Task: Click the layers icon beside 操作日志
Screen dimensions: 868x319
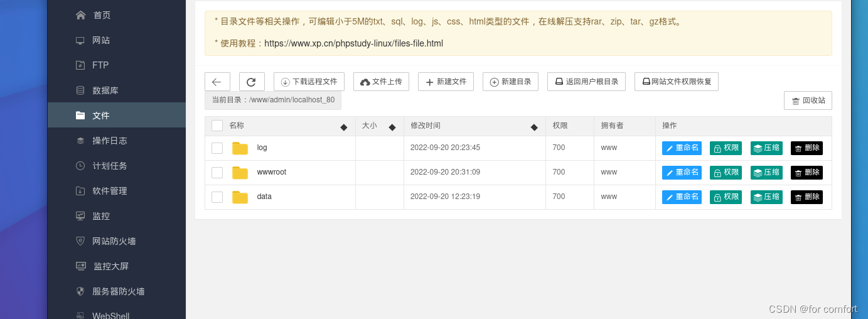Action: [80, 141]
